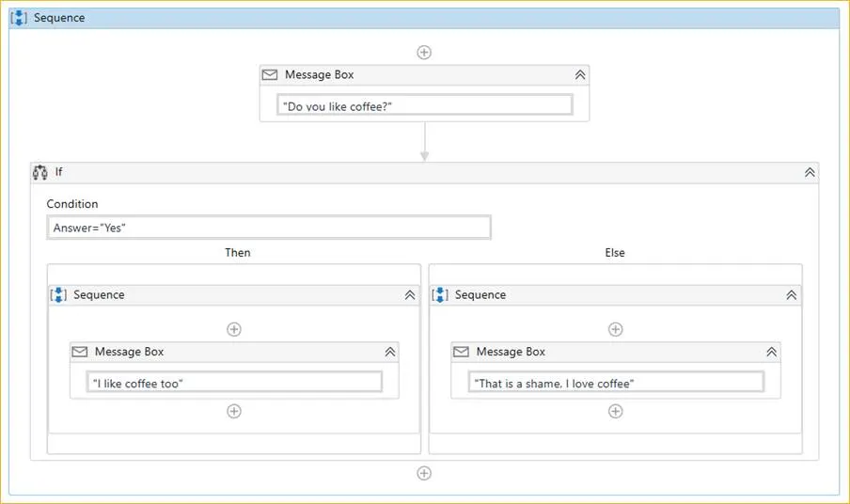Viewport: 850px width, 504px height.
Task: Click the "I like coffee too" text field
Action: tap(234, 382)
